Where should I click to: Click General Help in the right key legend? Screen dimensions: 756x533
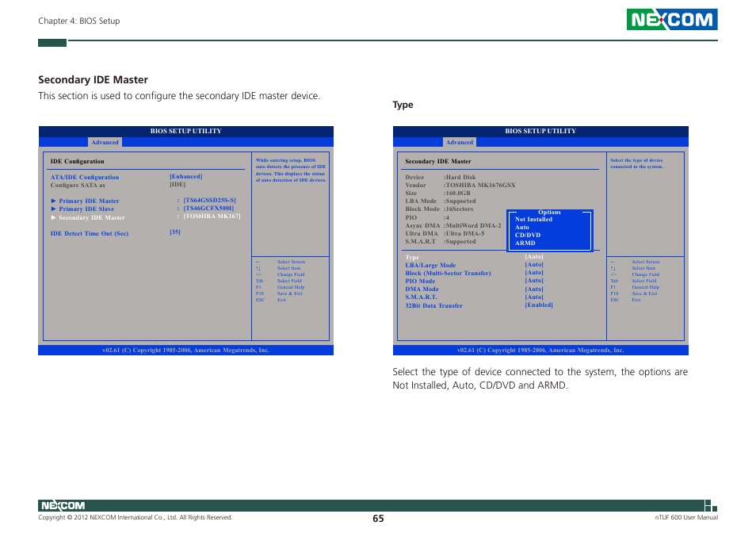coord(646,287)
